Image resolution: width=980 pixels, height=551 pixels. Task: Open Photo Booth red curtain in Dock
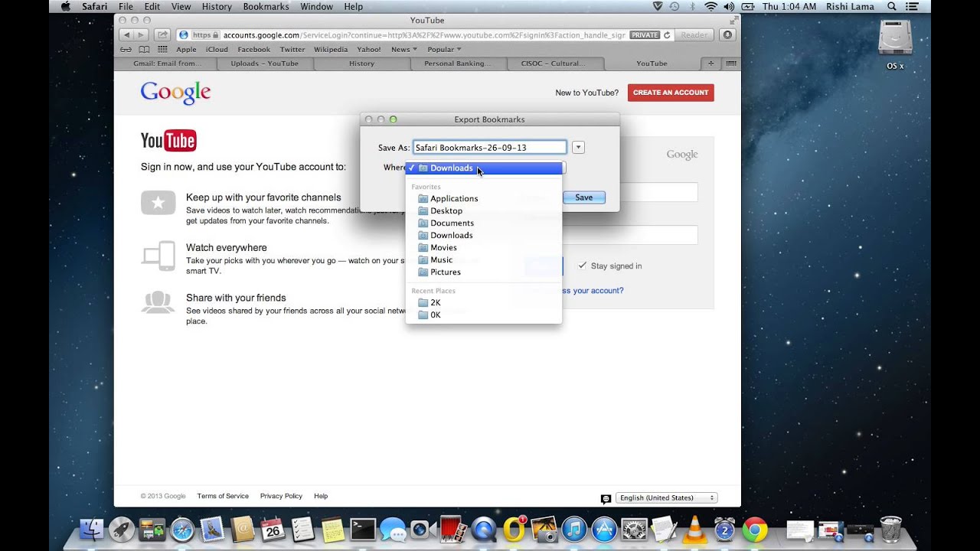click(x=453, y=530)
